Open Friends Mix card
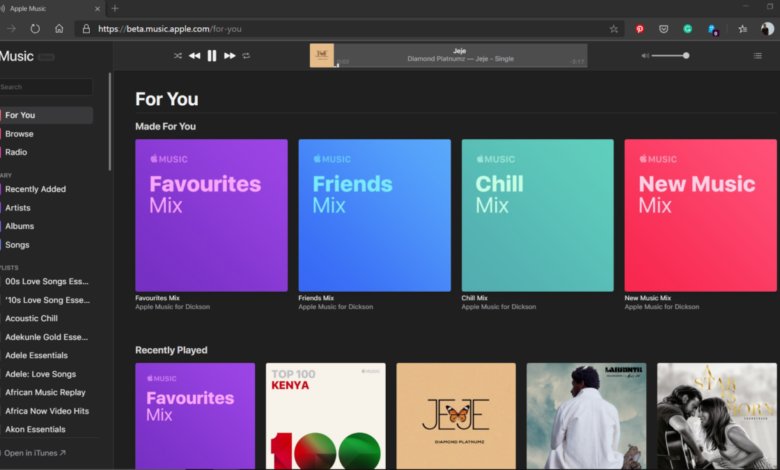Viewport: 780px width, 470px height. 375,215
